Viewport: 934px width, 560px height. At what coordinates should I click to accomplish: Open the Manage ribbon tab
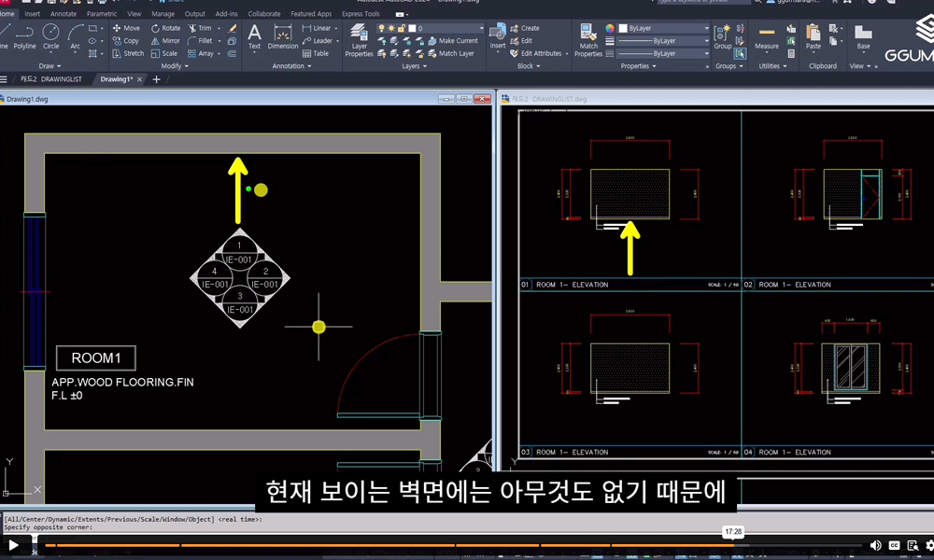point(163,14)
